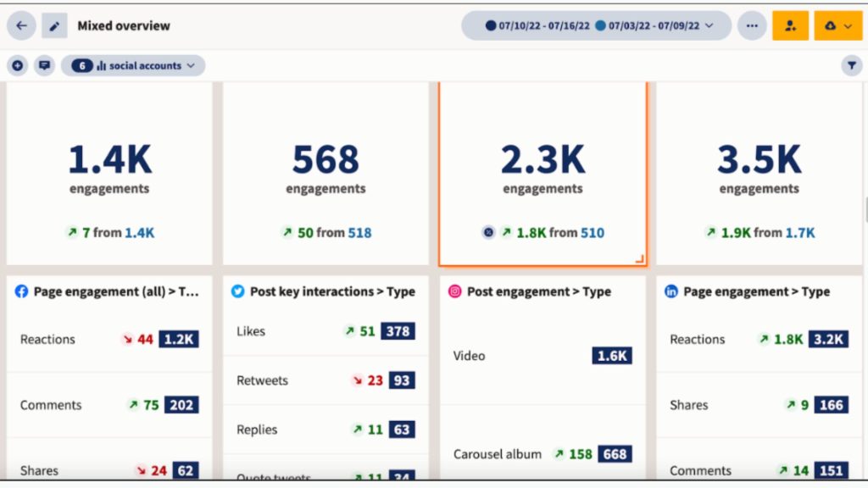
Task: Click Facebook Reactions 1.2K value badge
Action: (179, 339)
